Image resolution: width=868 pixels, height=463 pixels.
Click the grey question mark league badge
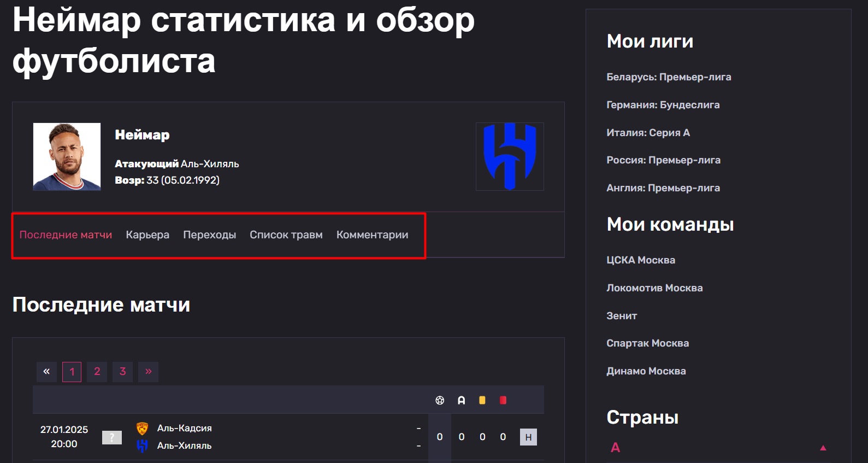click(112, 437)
